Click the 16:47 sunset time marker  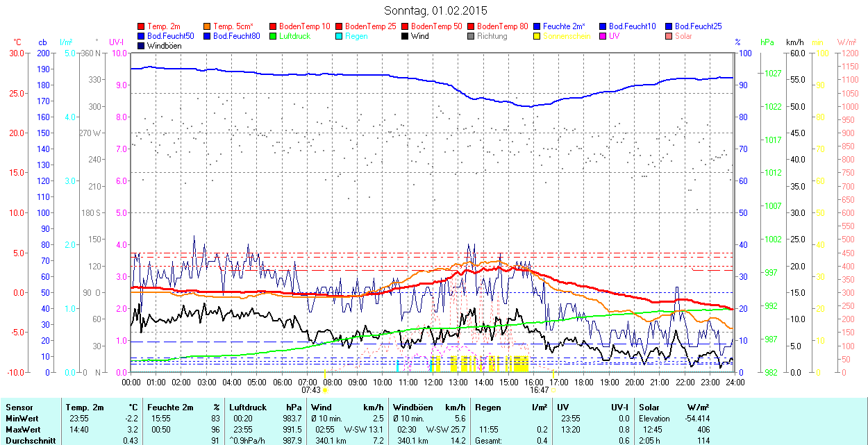[x=539, y=390]
